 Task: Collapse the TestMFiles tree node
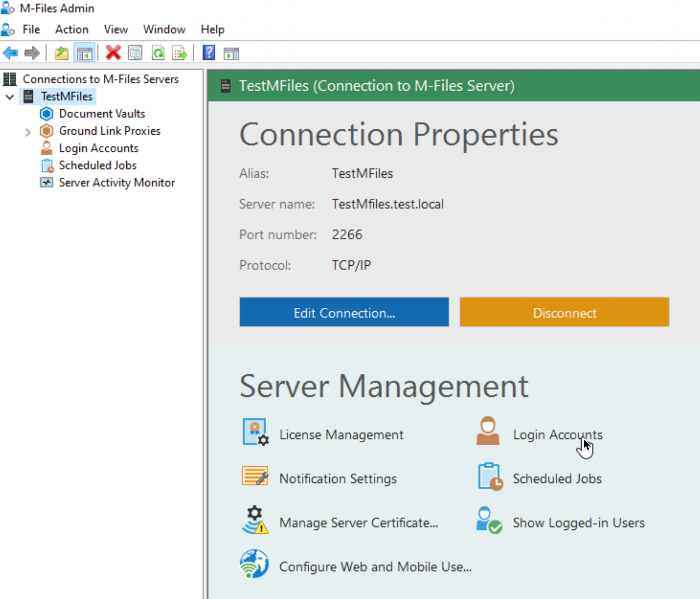click(x=10, y=97)
